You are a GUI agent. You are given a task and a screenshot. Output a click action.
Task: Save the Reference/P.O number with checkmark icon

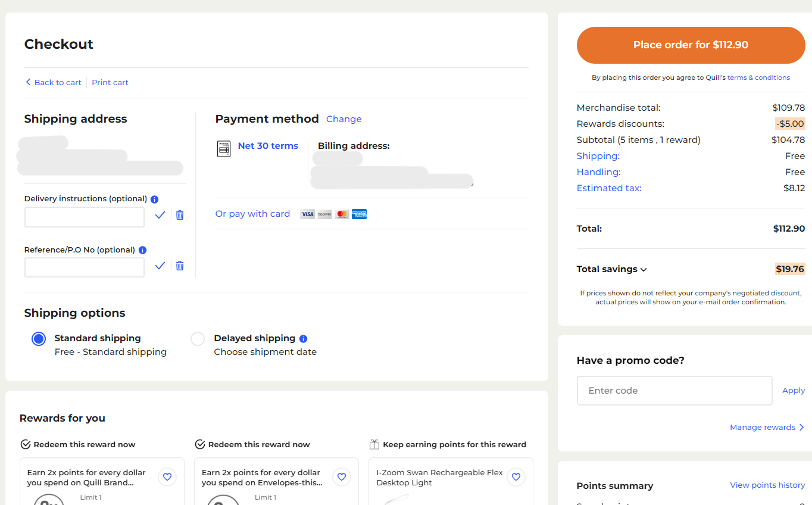point(160,266)
